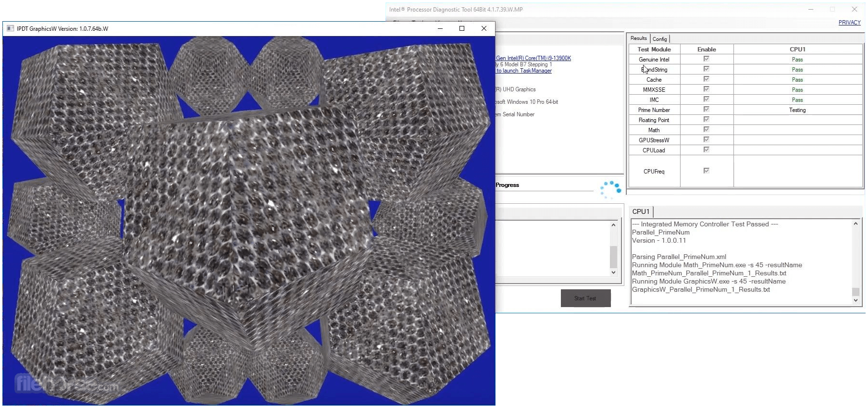This screenshot has width=868, height=408.
Task: Disable the Cache test checkbox
Action: [x=707, y=79]
